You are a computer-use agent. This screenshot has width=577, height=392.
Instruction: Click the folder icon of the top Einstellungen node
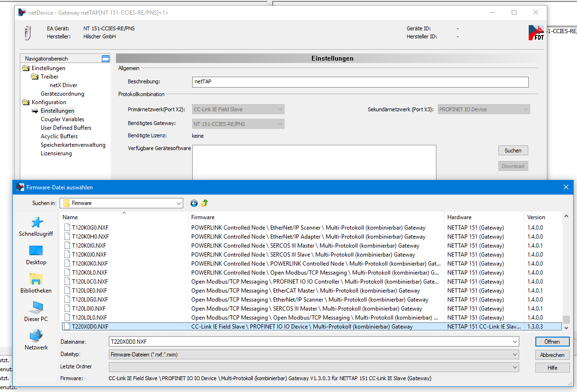point(26,68)
